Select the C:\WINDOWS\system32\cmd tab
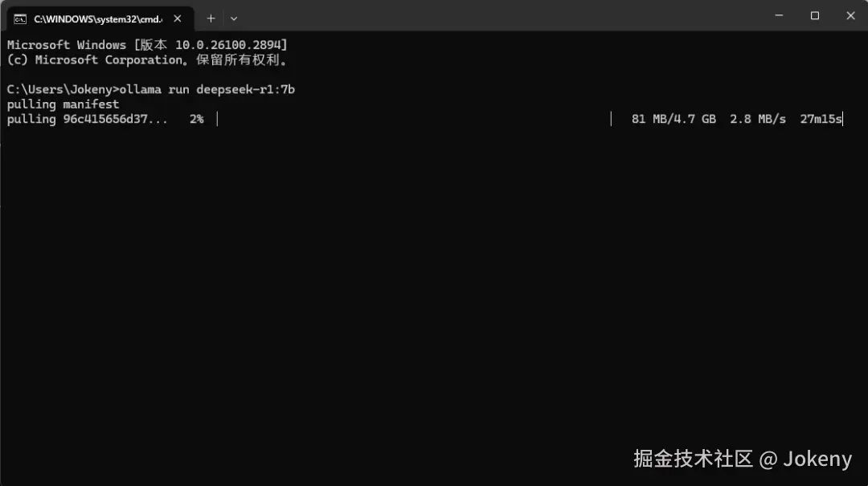The image size is (868, 486). point(100,18)
